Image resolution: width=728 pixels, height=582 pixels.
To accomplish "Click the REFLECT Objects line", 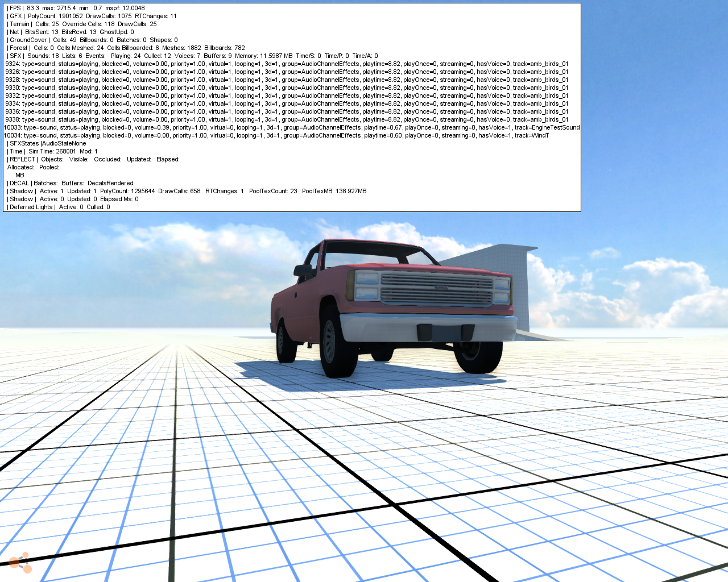I will click(x=93, y=159).
